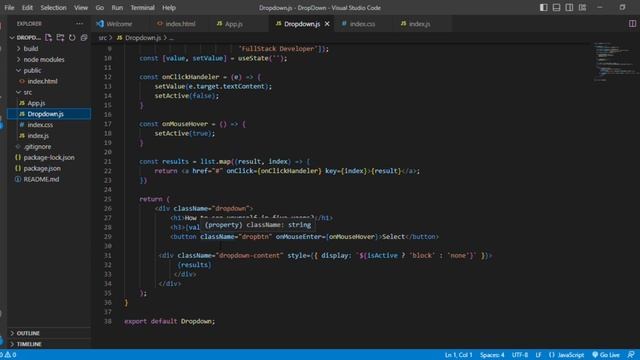Viewport: 640px width, 360px height.
Task: Collapse all folders in Explorer
Action: tap(84, 38)
